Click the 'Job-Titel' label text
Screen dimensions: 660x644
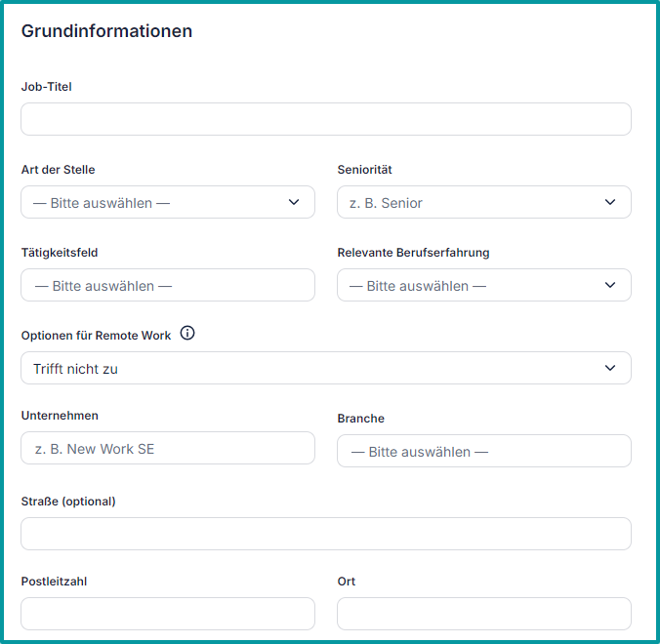[46, 87]
